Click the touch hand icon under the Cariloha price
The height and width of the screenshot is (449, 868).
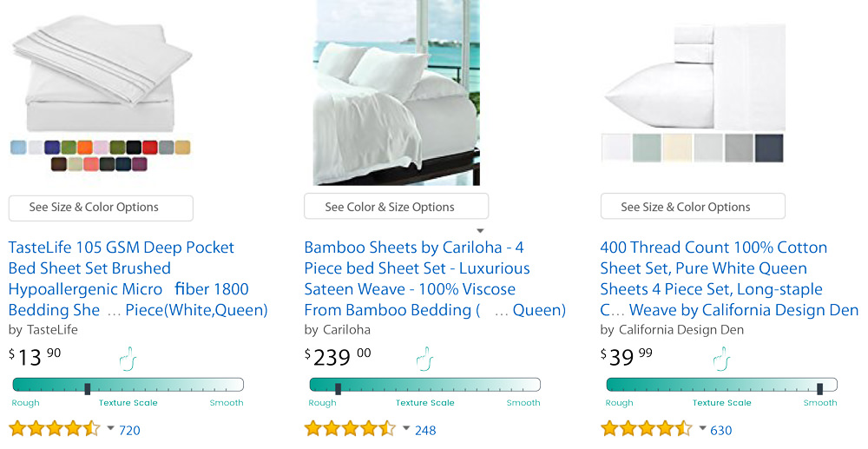pyautogui.click(x=424, y=358)
